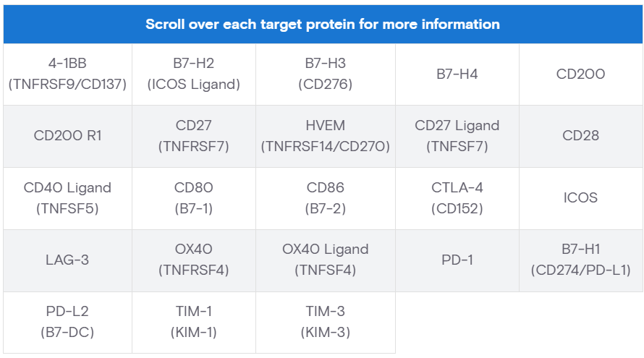Select the B7-H2 (ICOS Ligand) protein

pos(193,74)
